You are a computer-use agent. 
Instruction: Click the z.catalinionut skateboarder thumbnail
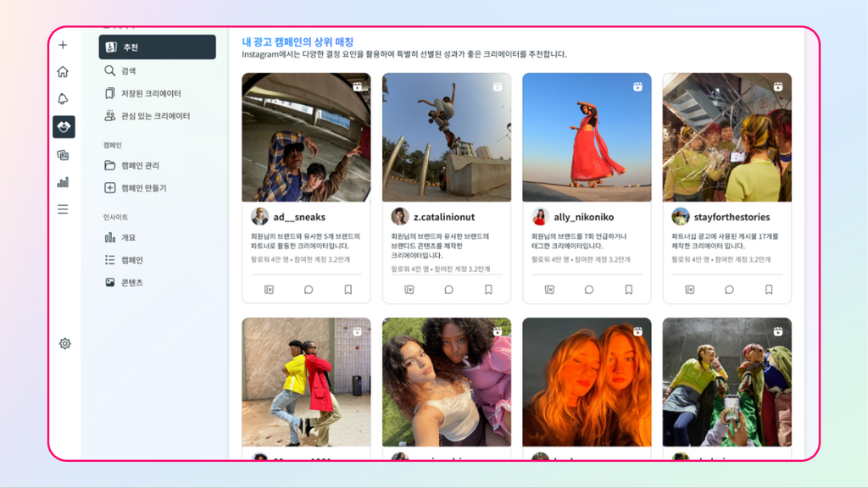[x=447, y=137]
